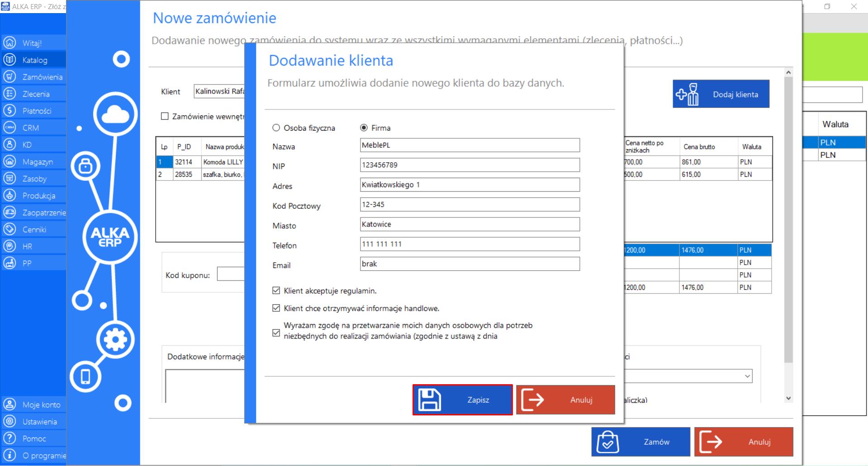Toggle personal data processing consent checkbox
This screenshot has height=466, width=868.
[x=276, y=333]
